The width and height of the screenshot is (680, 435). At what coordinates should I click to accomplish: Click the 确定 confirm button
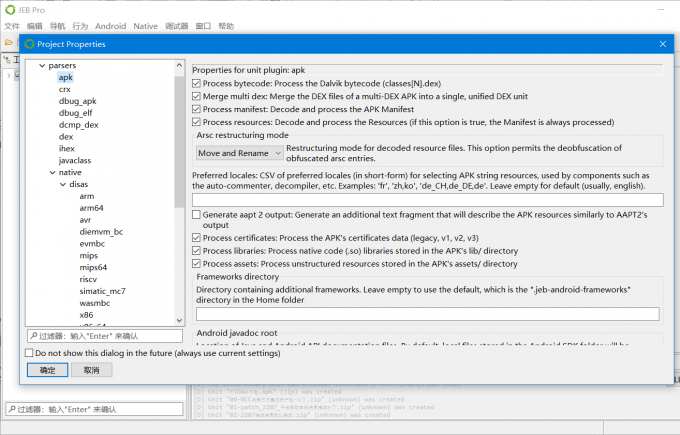click(47, 370)
